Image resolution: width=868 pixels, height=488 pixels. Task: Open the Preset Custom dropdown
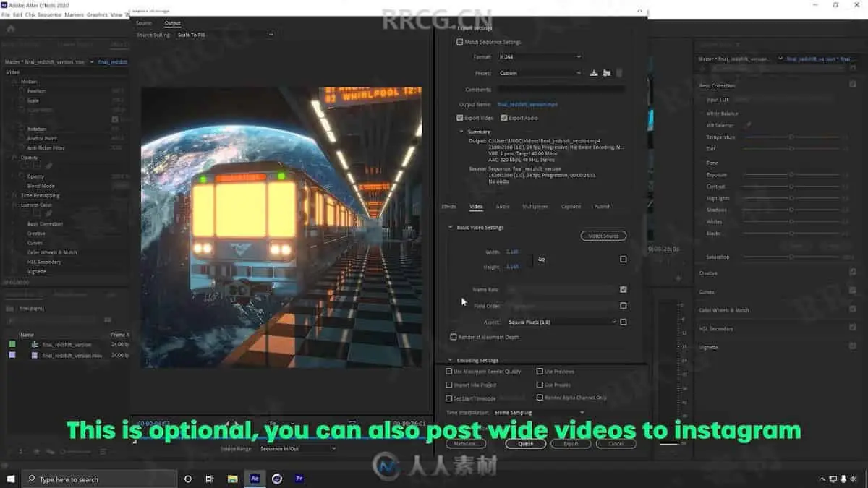(540, 73)
